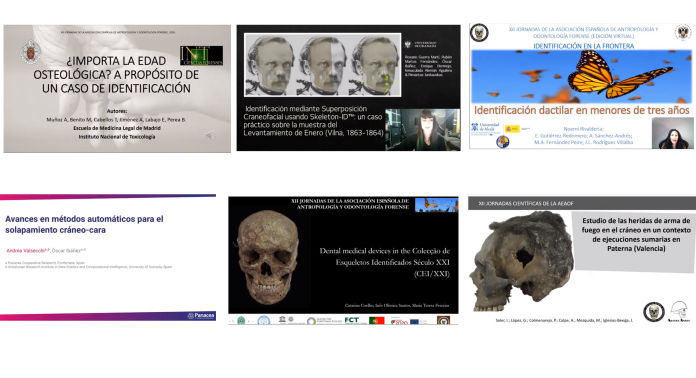Click the university crest on the edad osteológica slide

click(31, 52)
